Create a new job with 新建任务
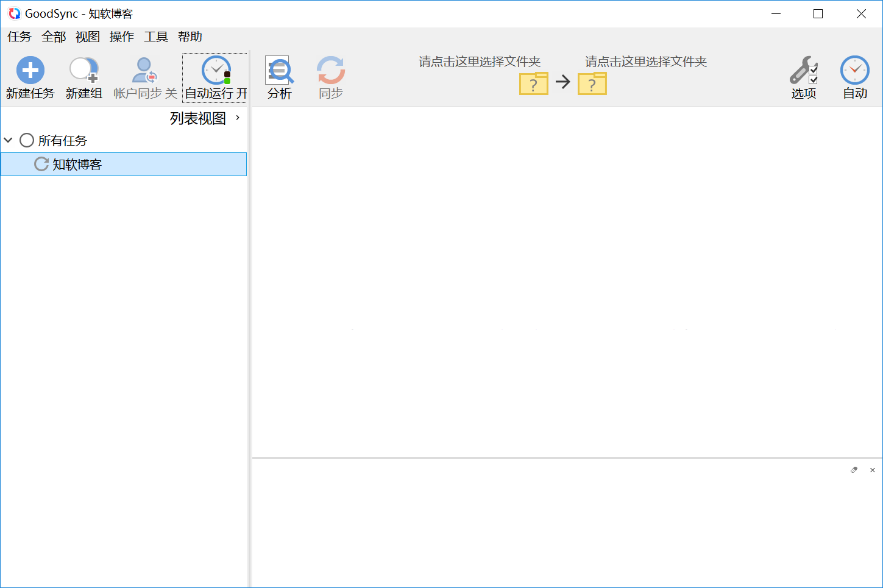The image size is (883, 588). point(30,77)
